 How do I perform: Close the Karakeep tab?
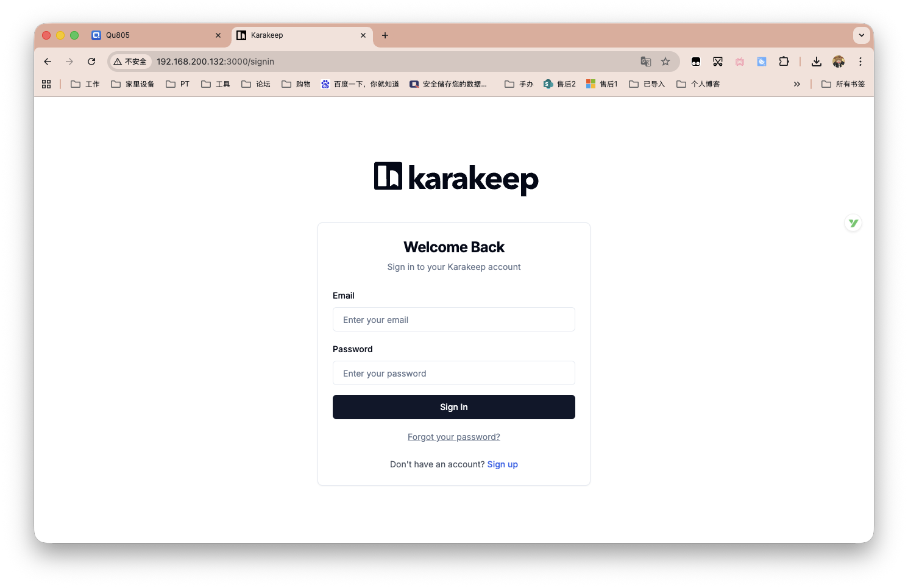pos(363,35)
